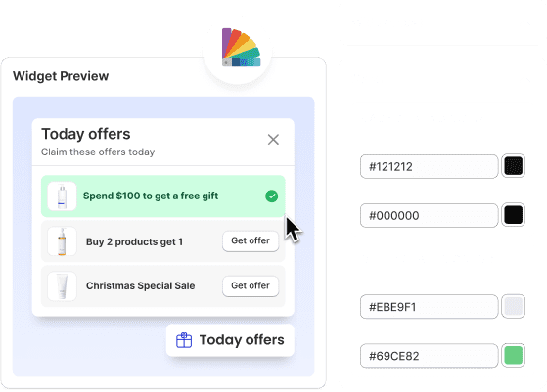547x392 pixels.
Task: Open the dark #121212 color swatch
Action: coord(513,166)
